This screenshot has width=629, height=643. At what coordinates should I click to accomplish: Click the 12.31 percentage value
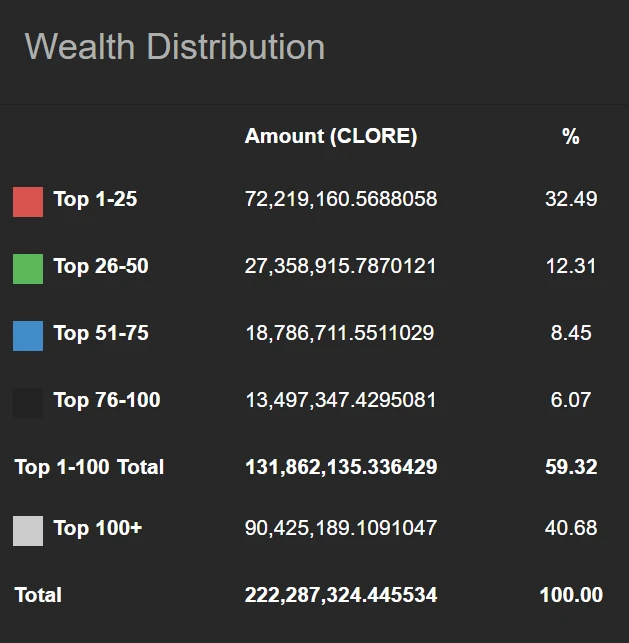tap(571, 266)
